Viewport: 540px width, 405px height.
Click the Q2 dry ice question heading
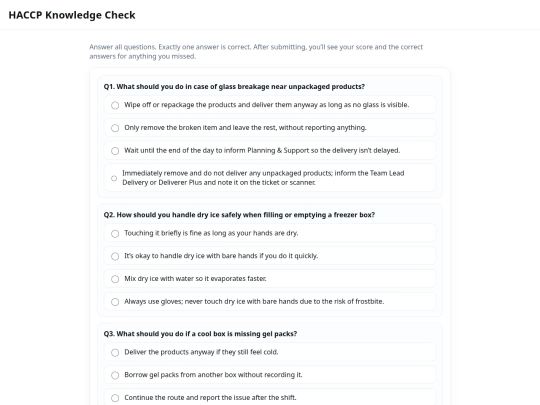tap(239, 215)
